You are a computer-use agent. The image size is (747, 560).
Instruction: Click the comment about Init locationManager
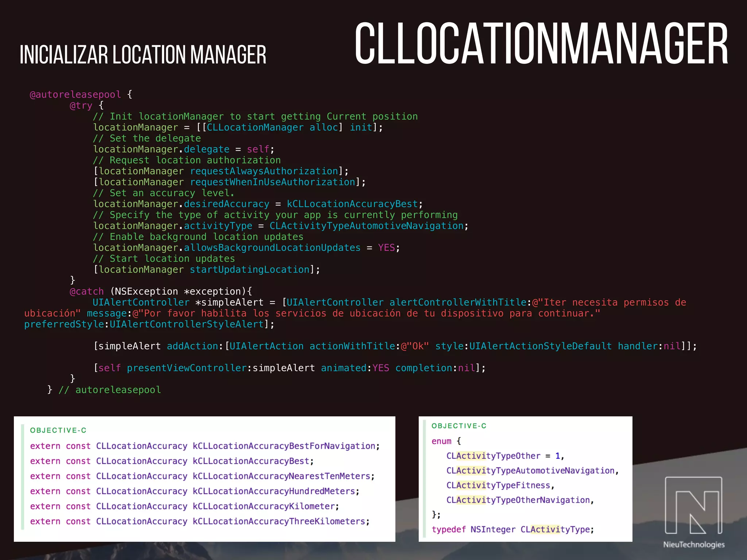click(255, 116)
